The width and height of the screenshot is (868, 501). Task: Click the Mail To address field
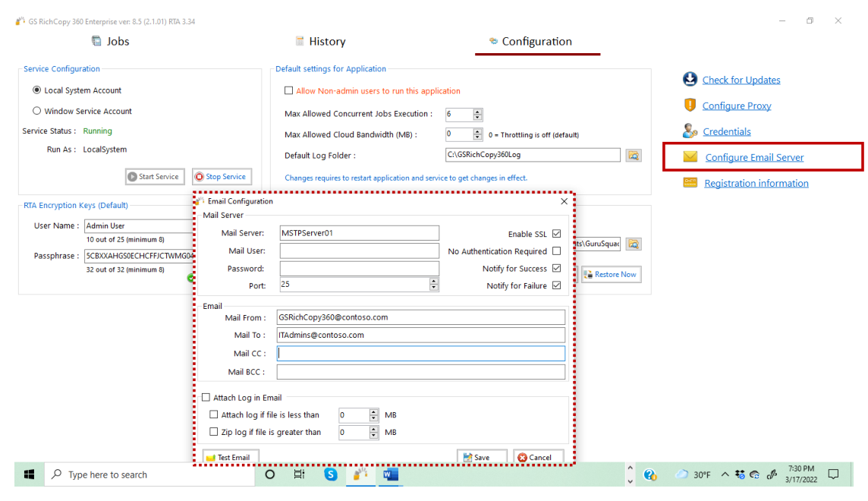(420, 335)
